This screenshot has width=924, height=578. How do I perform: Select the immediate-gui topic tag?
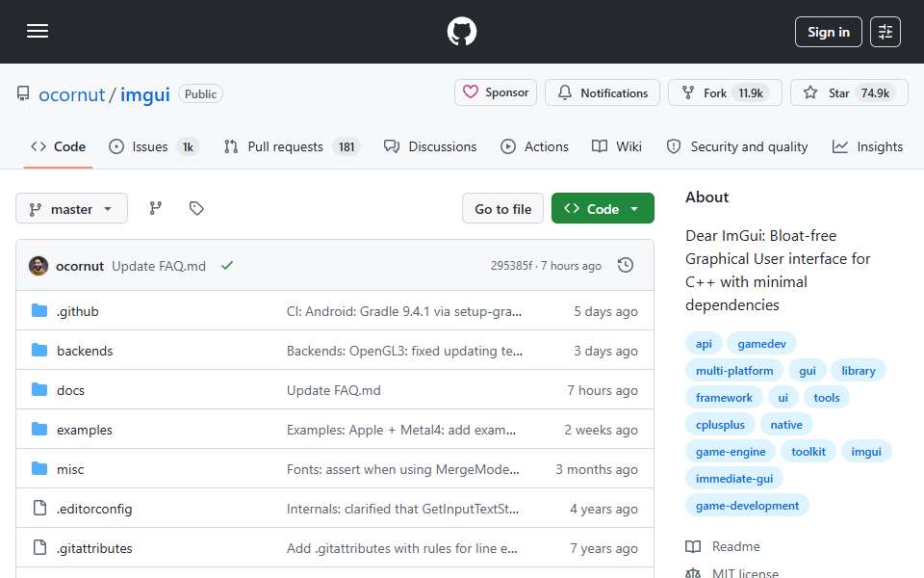coord(734,479)
